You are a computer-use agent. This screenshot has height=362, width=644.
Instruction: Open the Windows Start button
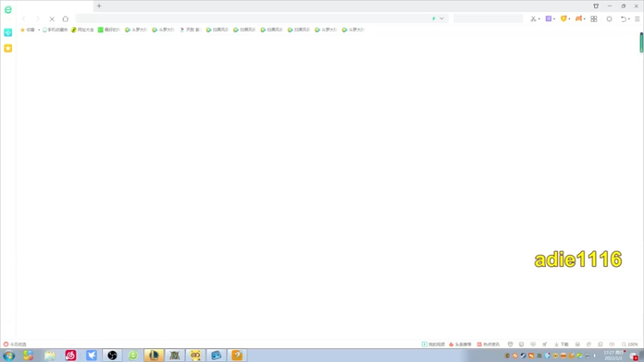click(9, 356)
